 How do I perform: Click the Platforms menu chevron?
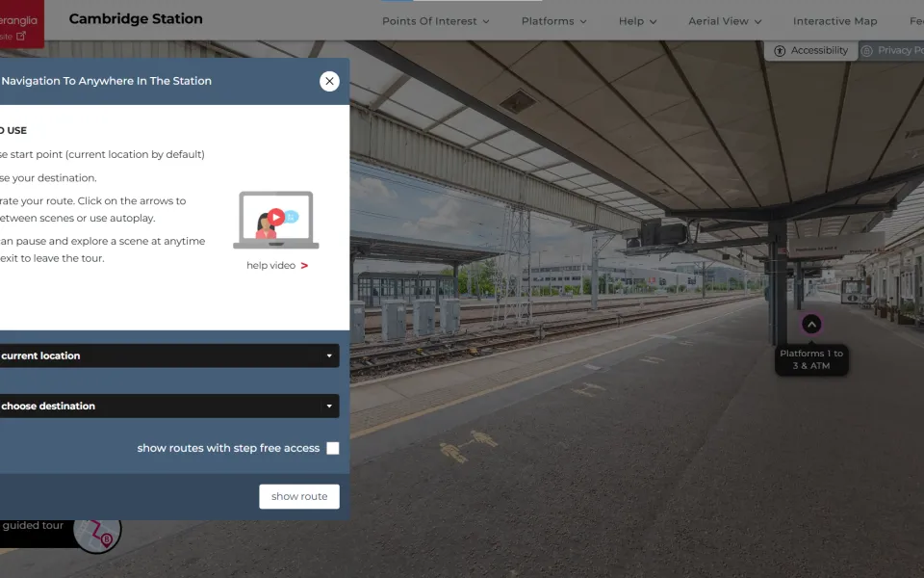point(583,22)
